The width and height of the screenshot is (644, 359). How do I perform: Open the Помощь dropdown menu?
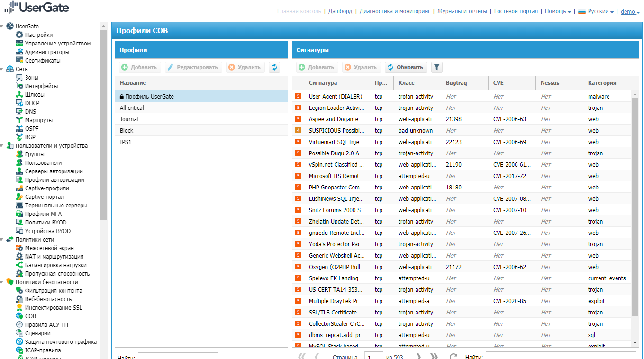pos(557,11)
